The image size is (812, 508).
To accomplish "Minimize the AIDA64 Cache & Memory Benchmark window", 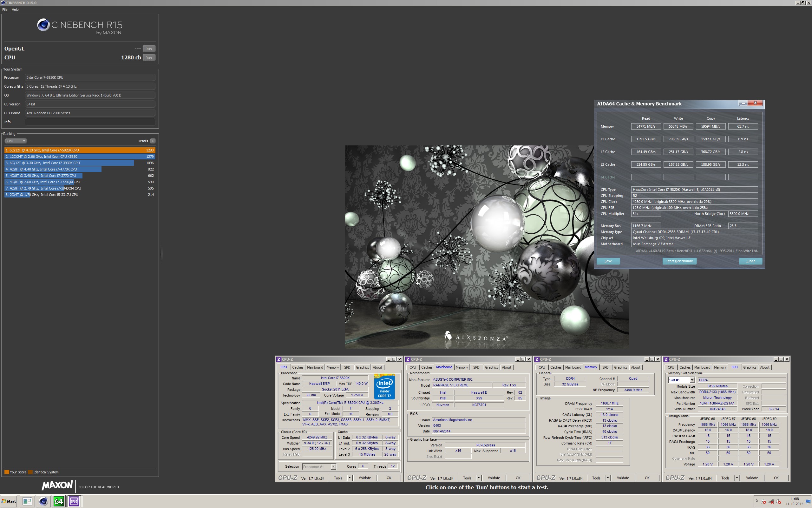I will tap(743, 103).
